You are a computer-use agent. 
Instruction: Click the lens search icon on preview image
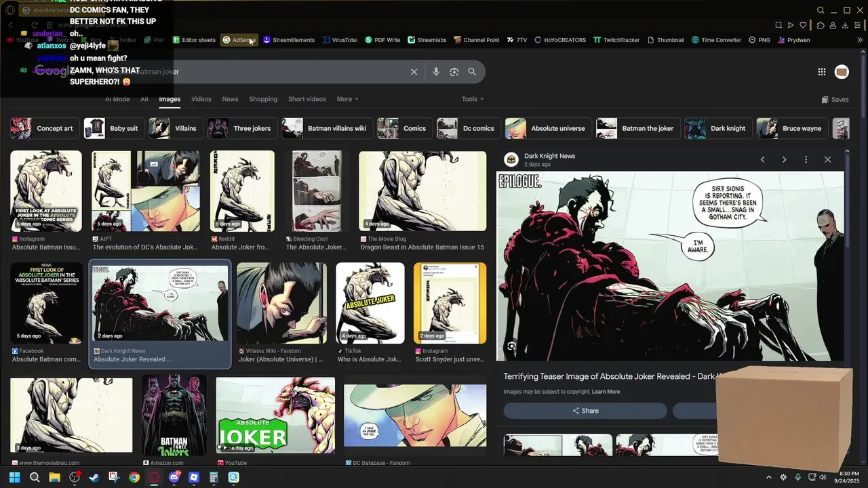coord(511,346)
